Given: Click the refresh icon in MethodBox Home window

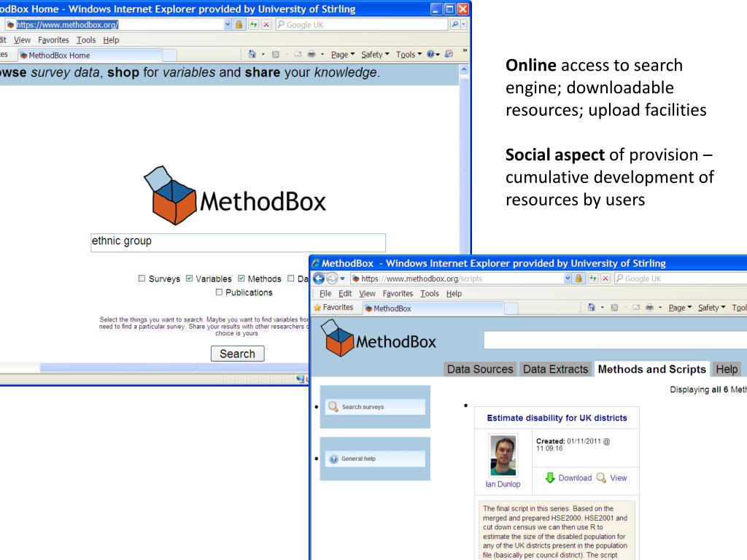Looking at the screenshot, I should pos(253,24).
